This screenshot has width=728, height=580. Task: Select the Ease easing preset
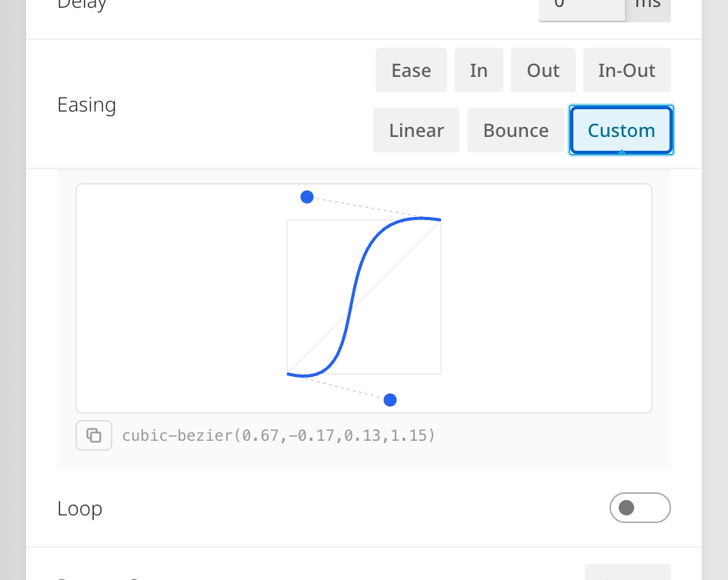(411, 70)
